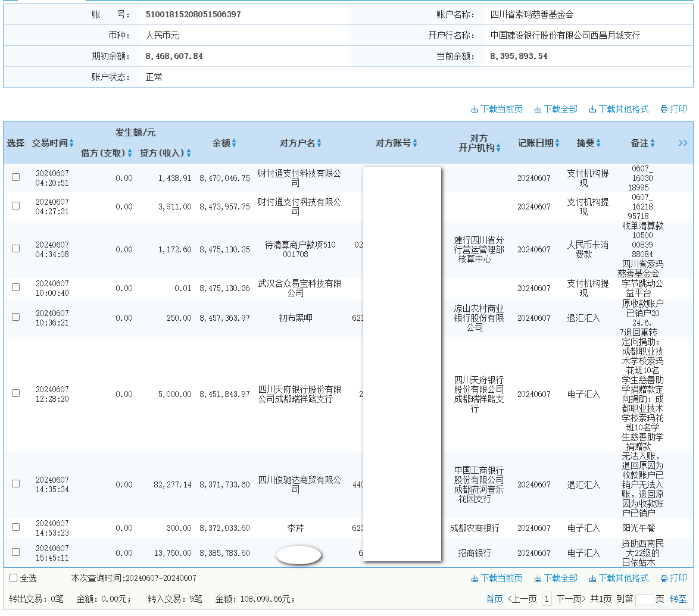Select the 12:28:20 transaction checkbox
699x616 pixels.
pos(15,393)
